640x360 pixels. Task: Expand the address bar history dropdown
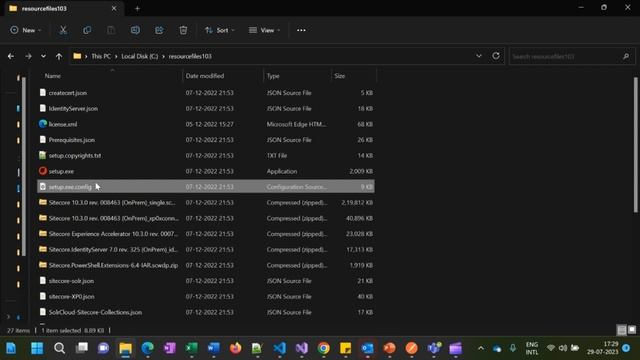pyautogui.click(x=479, y=56)
